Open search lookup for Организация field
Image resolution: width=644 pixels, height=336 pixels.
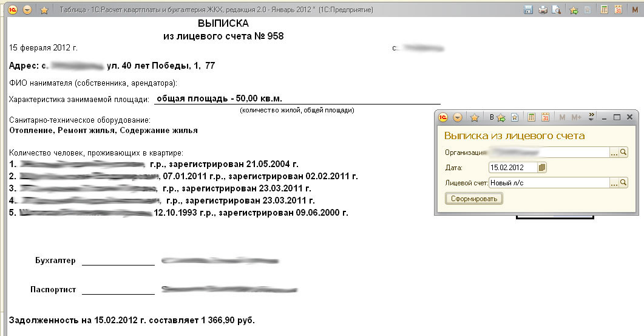[623, 152]
